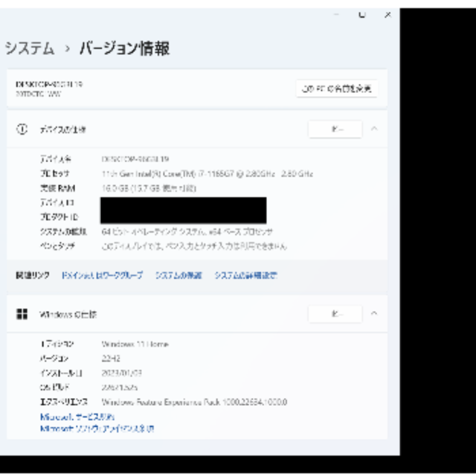Click the breadcrumb chevron separator
The image size is (476, 476).
68,48
